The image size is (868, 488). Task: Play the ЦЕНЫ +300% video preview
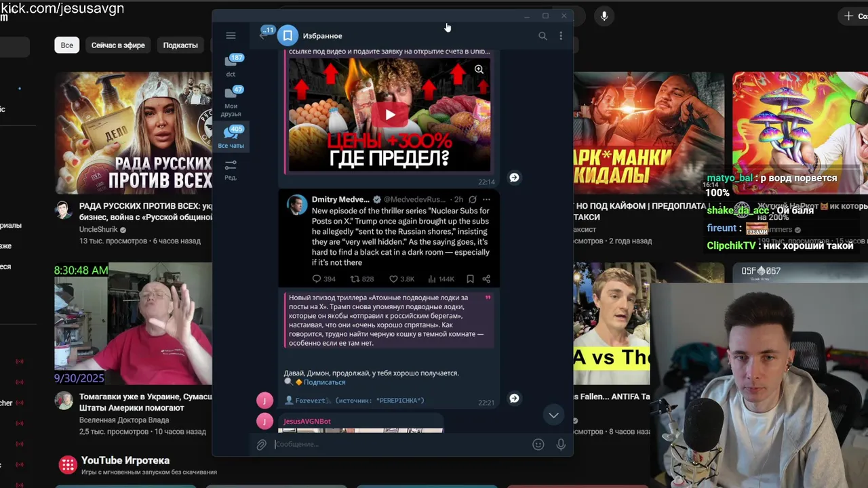coord(390,115)
